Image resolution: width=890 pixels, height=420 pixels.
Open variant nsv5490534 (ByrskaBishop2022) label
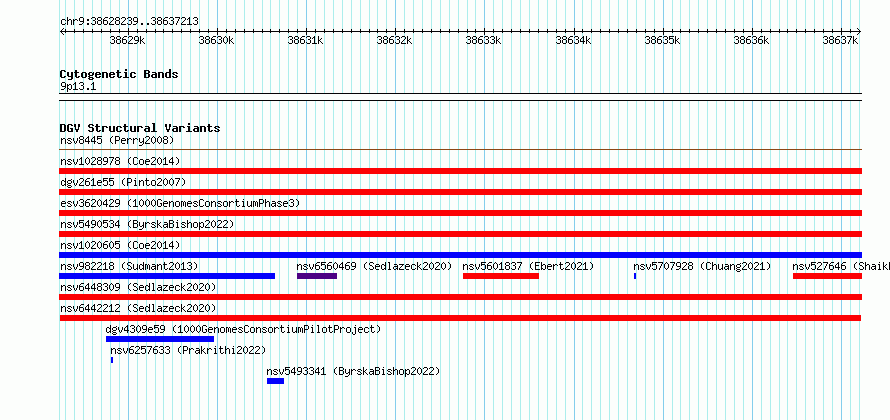coord(147,224)
